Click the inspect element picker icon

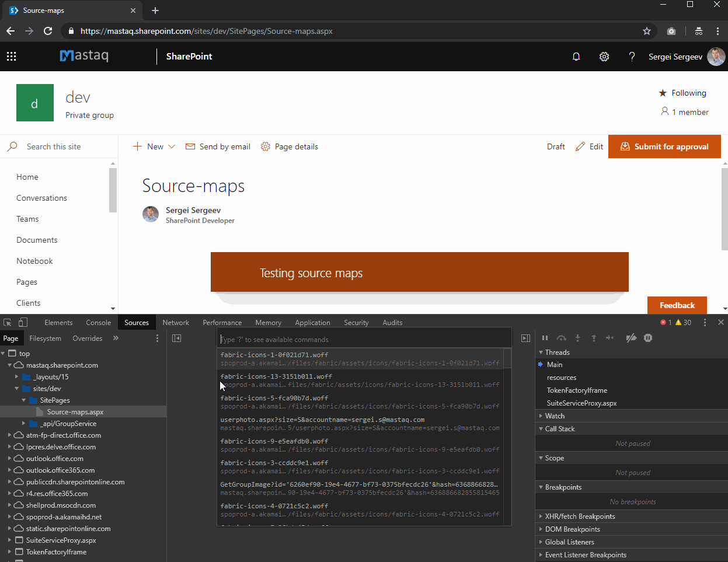click(x=7, y=322)
